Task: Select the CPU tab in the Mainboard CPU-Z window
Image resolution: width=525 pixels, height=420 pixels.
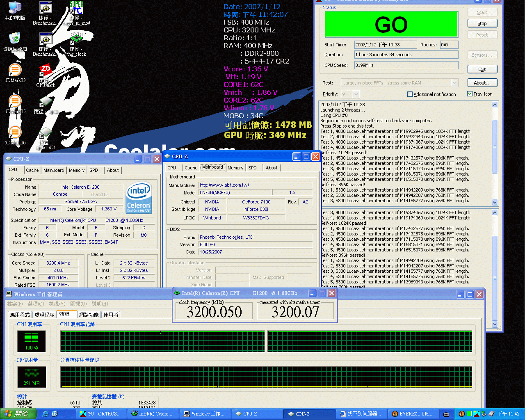Action: (x=172, y=168)
